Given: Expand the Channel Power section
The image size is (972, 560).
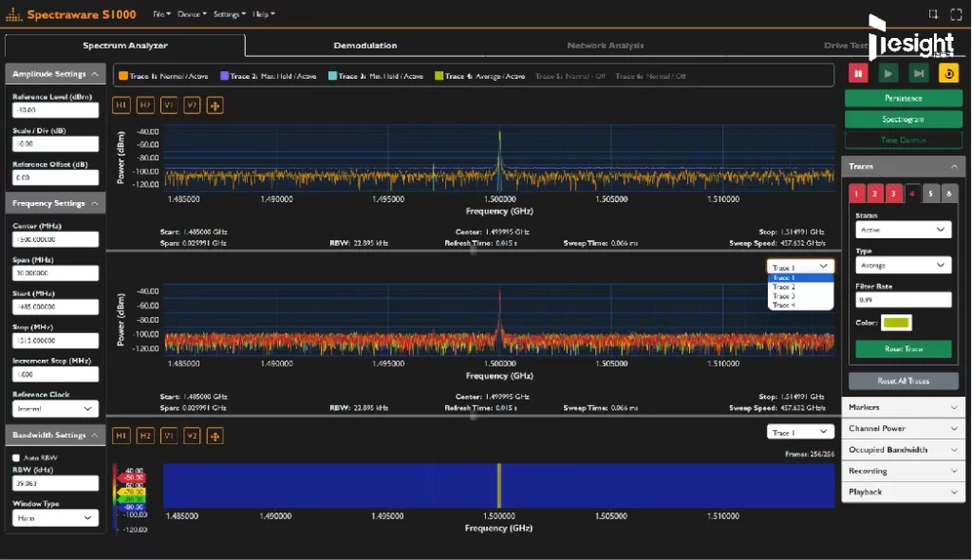Looking at the screenshot, I should pyautogui.click(x=904, y=428).
